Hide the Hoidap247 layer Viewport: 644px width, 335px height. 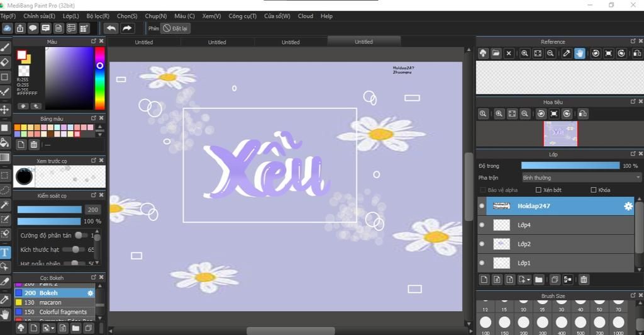pyautogui.click(x=482, y=206)
